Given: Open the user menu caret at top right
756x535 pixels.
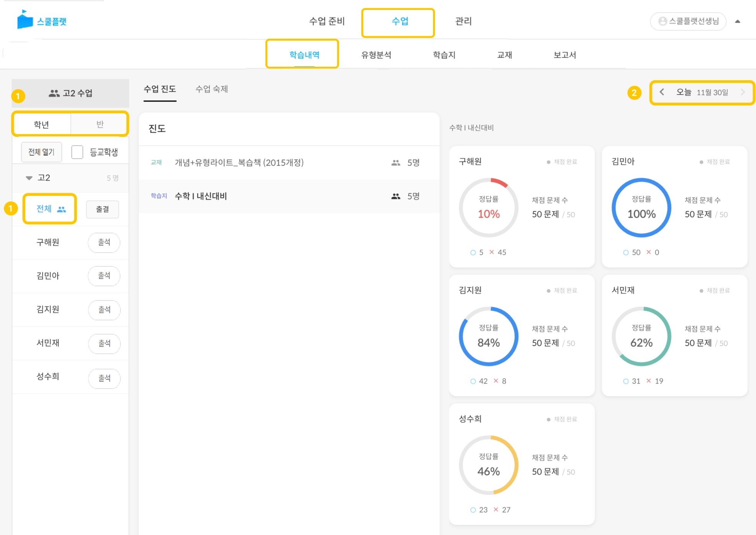Looking at the screenshot, I should click(737, 21).
